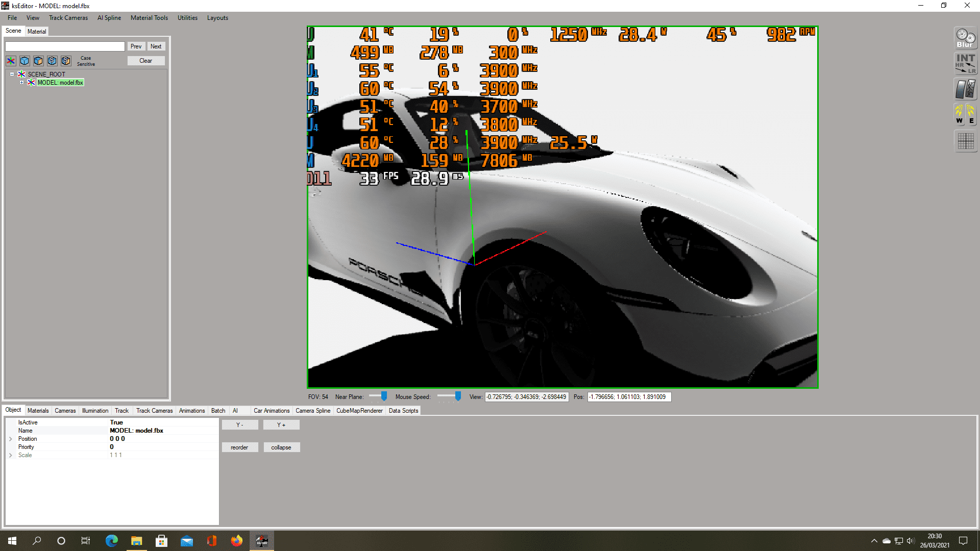Open the AI Spline menu
This screenshot has height=551, width=980.
point(109,18)
